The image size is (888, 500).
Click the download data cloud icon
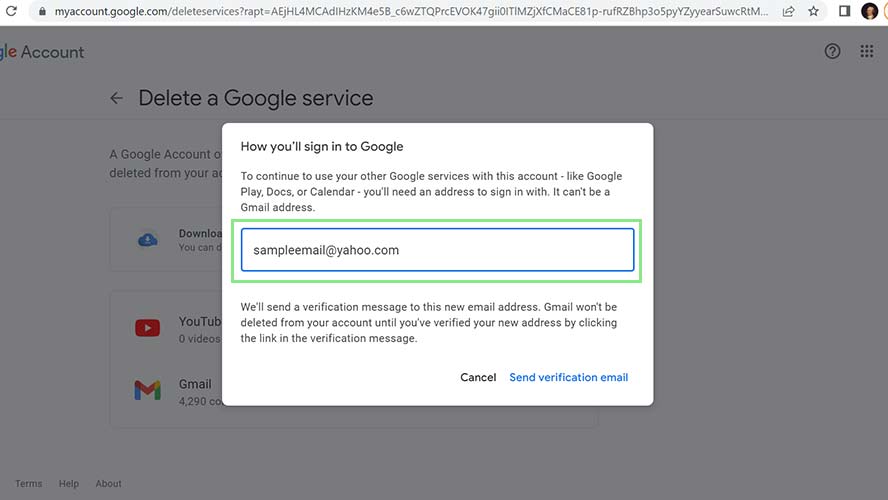tap(148, 240)
